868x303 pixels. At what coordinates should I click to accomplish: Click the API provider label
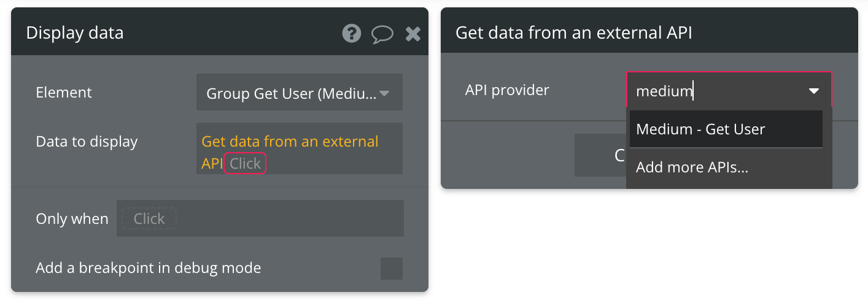click(x=507, y=90)
